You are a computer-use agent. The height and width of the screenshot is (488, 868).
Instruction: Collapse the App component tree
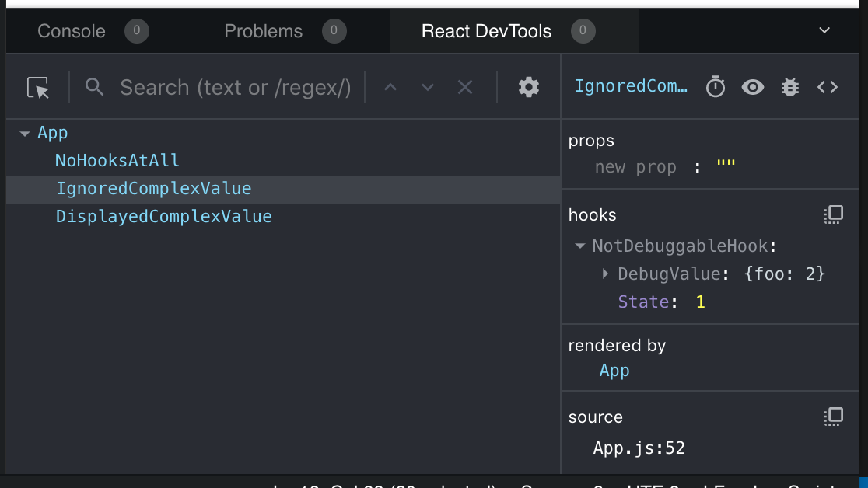pyautogui.click(x=26, y=132)
